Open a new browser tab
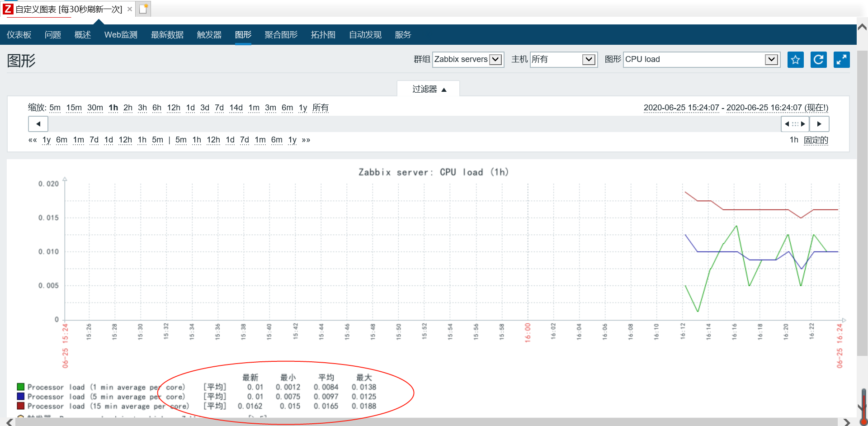Viewport: 868px width, 426px height. tap(143, 9)
